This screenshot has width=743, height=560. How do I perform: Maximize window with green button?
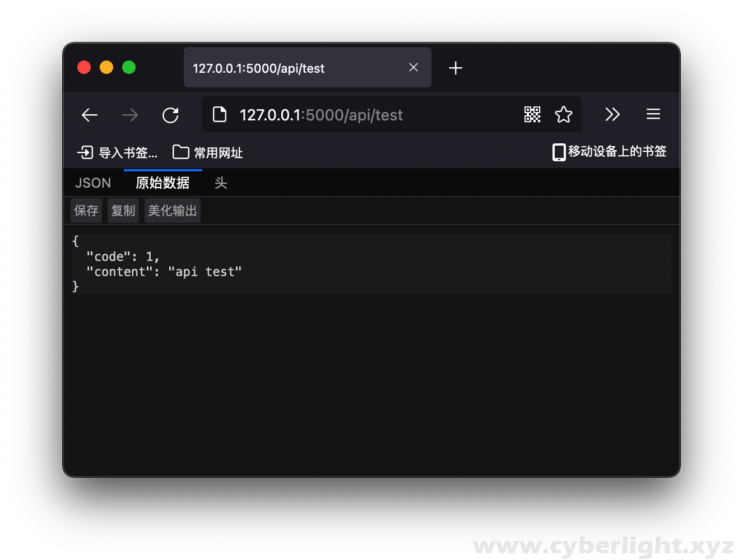pyautogui.click(x=129, y=67)
